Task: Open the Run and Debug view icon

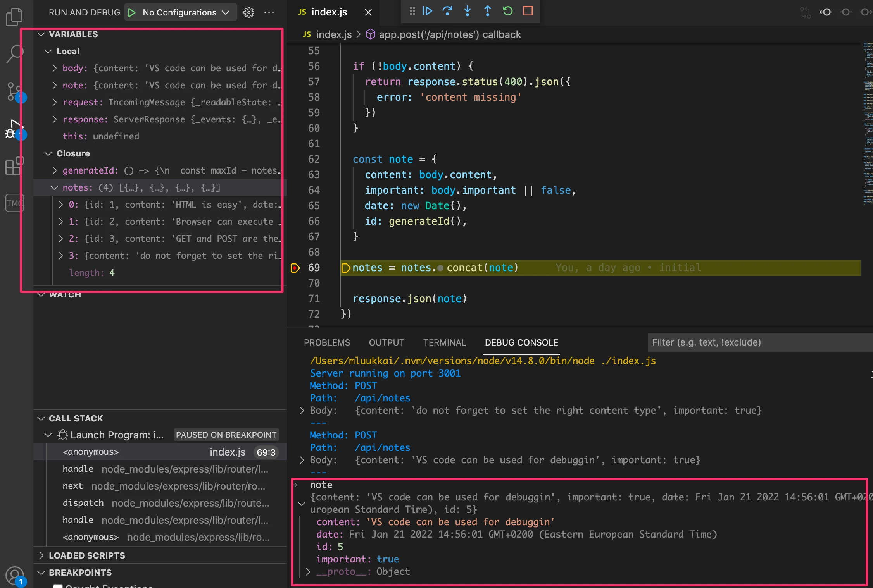Action: coord(15,130)
